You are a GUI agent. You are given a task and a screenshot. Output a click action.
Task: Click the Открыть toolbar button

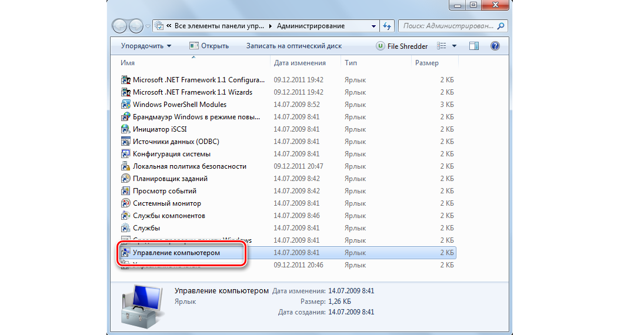point(209,46)
